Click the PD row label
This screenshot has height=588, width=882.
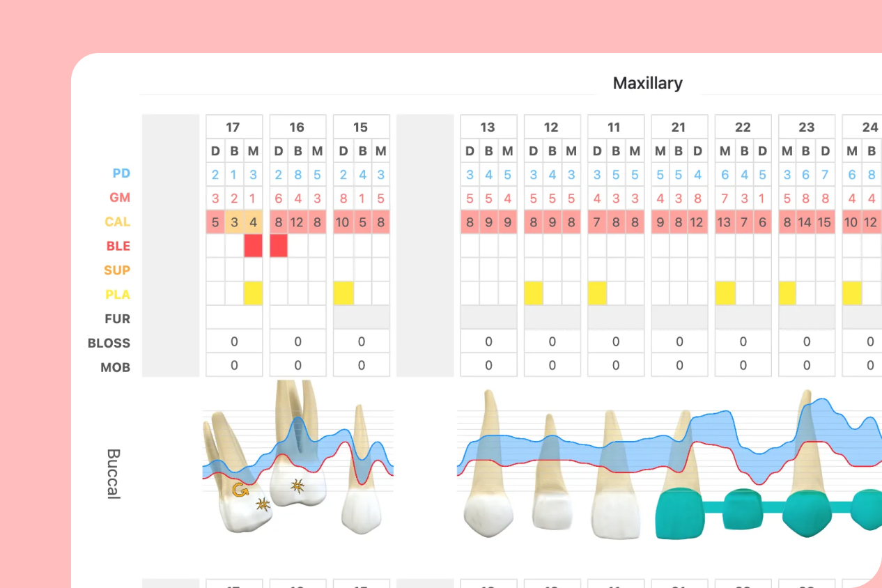121,173
